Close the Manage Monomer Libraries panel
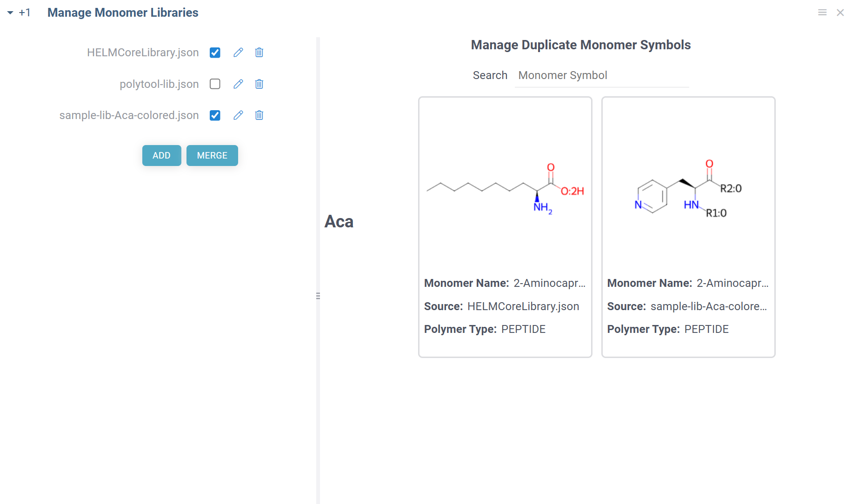The image size is (852, 504). (840, 12)
